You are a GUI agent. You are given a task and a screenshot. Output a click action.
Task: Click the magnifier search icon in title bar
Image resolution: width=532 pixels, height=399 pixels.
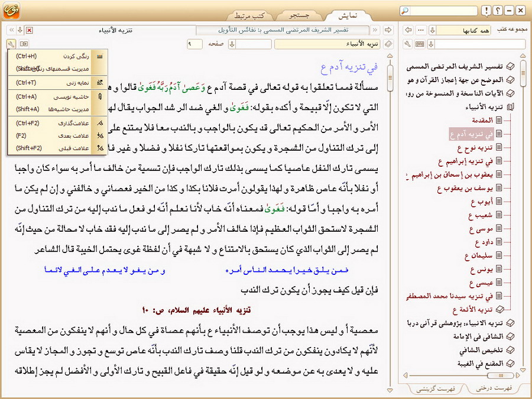pos(405,11)
